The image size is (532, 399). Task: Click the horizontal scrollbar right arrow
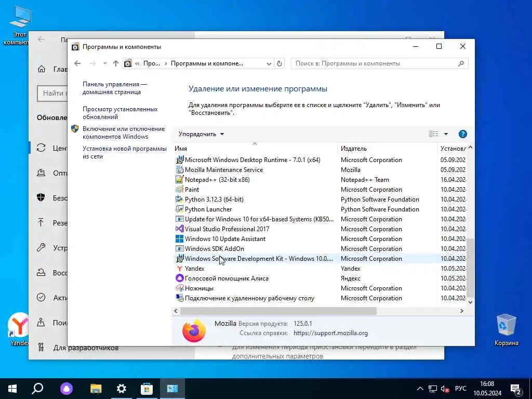[x=462, y=311]
